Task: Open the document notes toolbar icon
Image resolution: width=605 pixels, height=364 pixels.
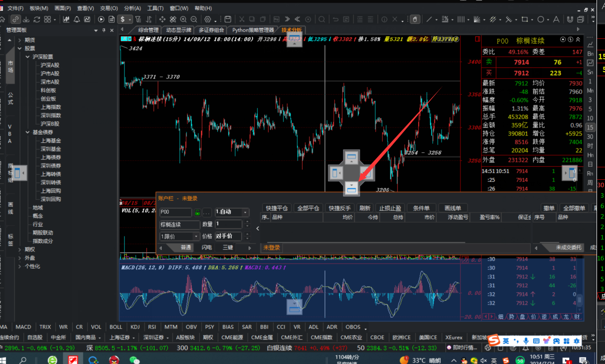Action: [x=112, y=19]
